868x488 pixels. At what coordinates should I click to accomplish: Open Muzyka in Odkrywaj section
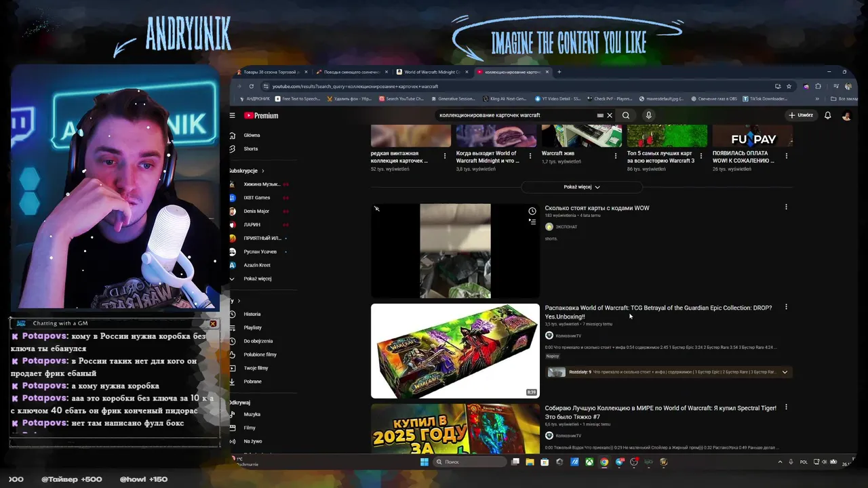pyautogui.click(x=252, y=414)
